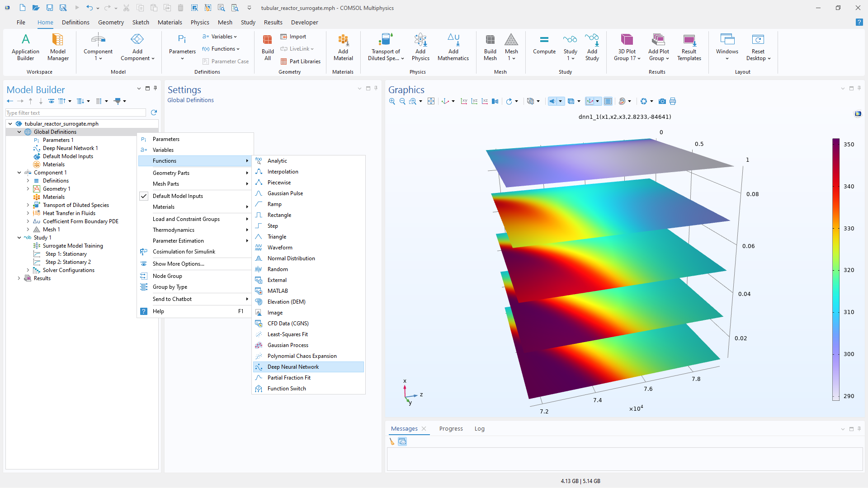Toggle axis orientation display button
This screenshot has height=488, width=868.
590,101
